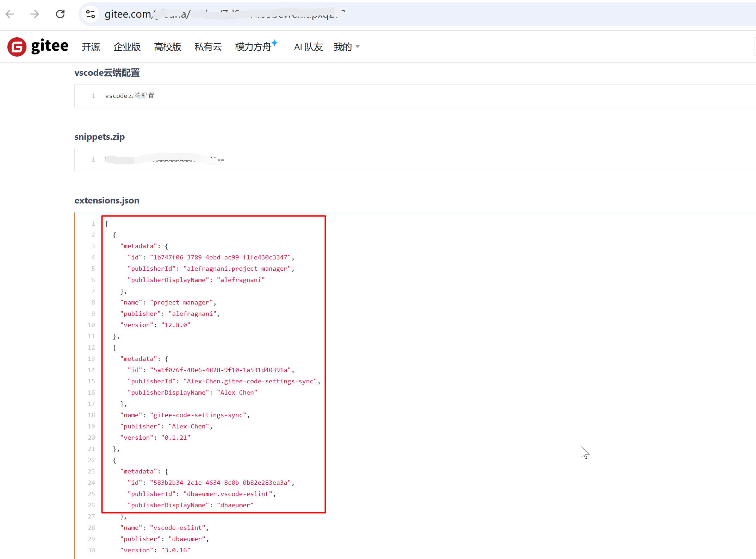Expand the 我的 dropdown arrow
Image resolution: width=756 pixels, height=559 pixels.
click(x=358, y=47)
